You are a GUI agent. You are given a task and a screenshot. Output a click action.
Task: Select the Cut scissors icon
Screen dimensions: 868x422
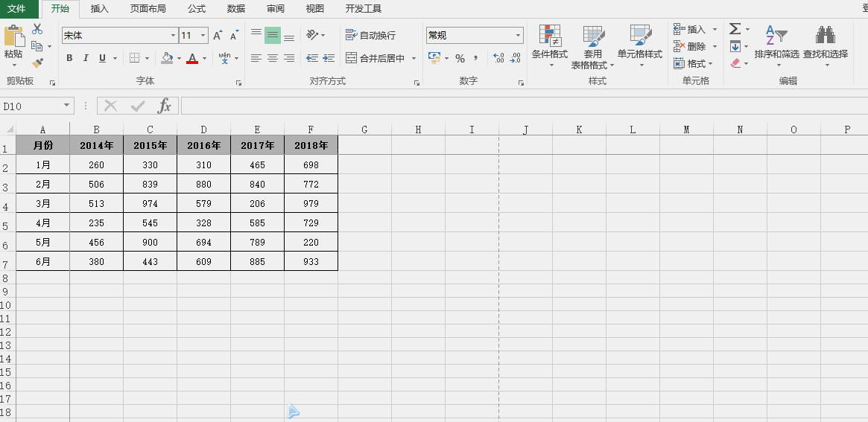click(x=37, y=29)
